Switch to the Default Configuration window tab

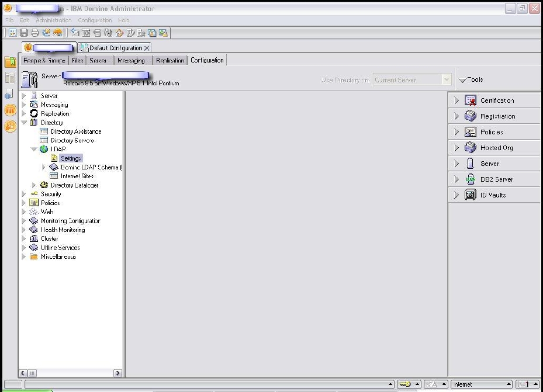click(114, 48)
